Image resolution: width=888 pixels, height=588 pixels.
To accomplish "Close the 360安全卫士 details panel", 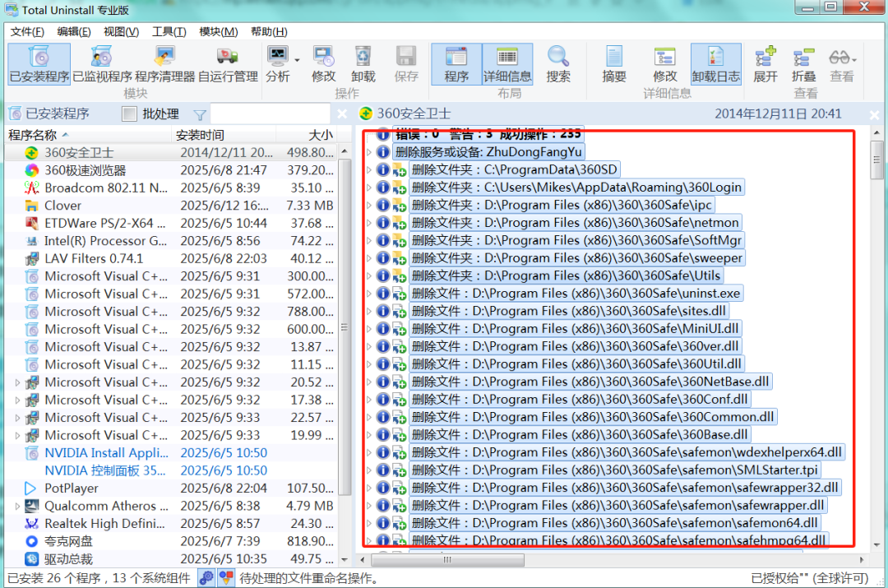I will pos(874,114).
